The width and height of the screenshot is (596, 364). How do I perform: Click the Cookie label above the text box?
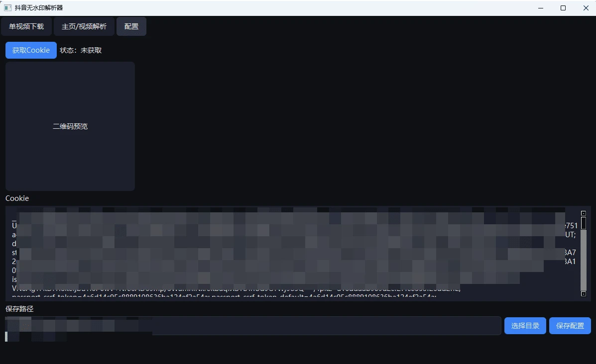tap(17, 198)
